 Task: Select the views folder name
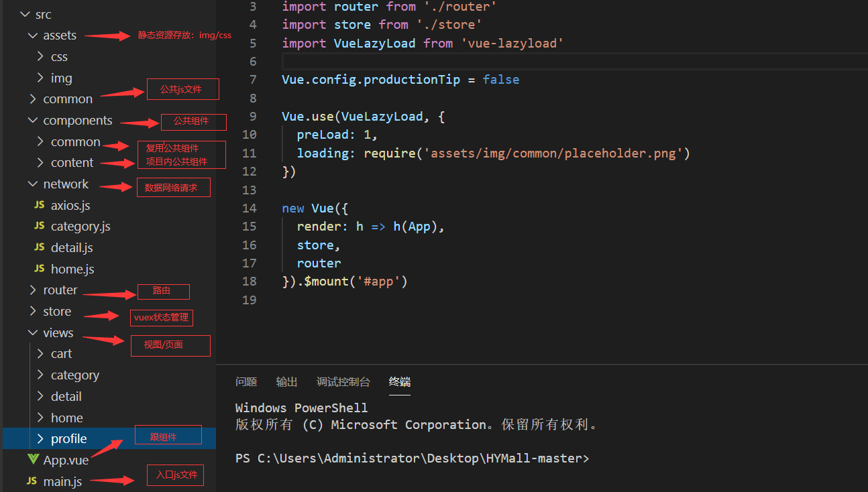[58, 333]
